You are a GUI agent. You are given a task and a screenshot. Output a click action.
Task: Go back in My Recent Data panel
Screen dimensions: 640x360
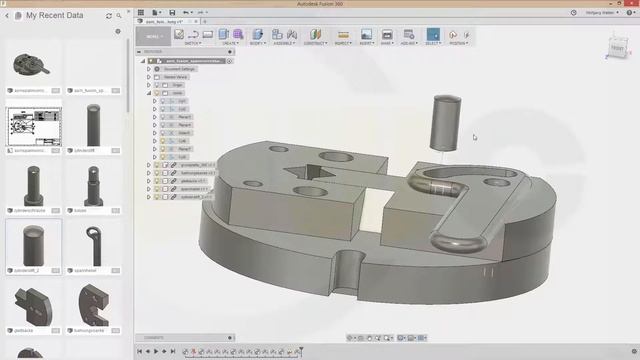click(7, 16)
